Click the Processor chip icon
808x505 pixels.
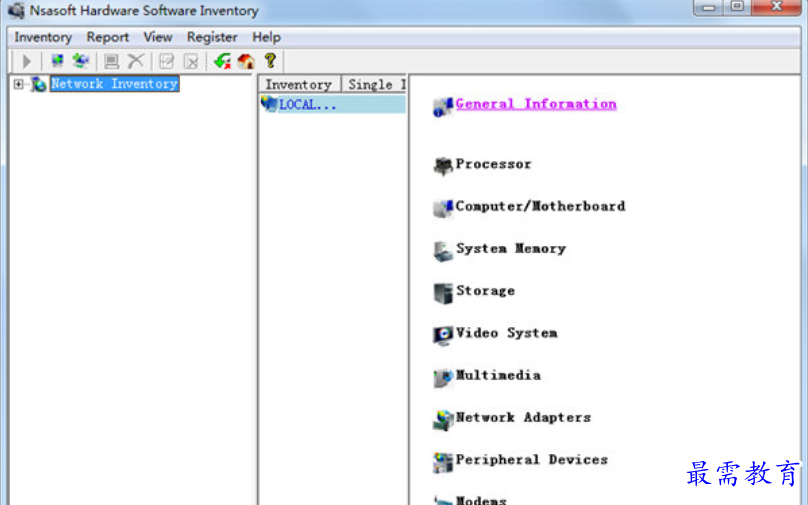click(443, 166)
